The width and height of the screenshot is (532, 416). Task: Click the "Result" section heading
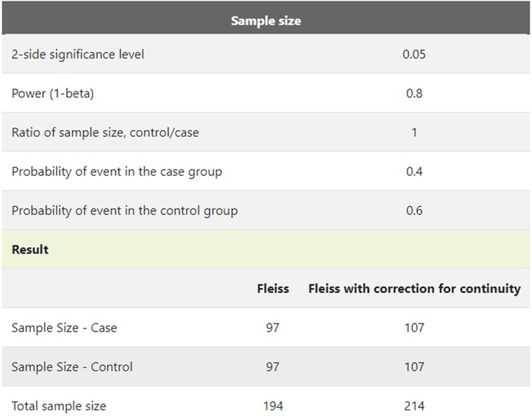30,249
